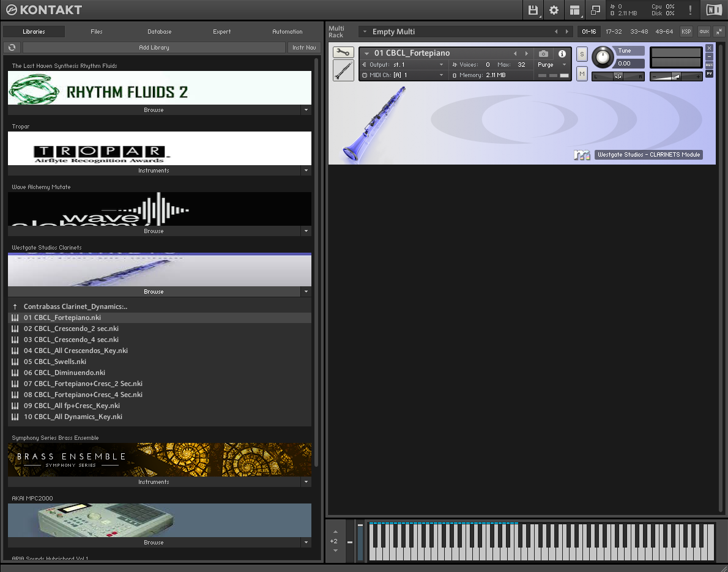Click Browse under AKAI MPC2000
The width and height of the screenshot is (728, 572).
coord(154,542)
